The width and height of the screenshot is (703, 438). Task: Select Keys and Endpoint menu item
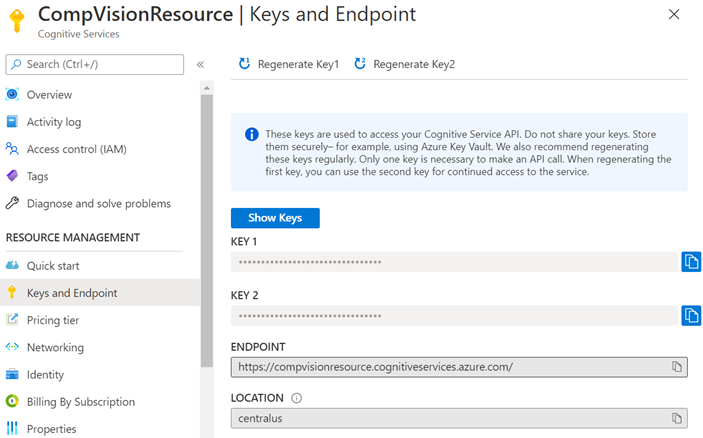[100, 293]
